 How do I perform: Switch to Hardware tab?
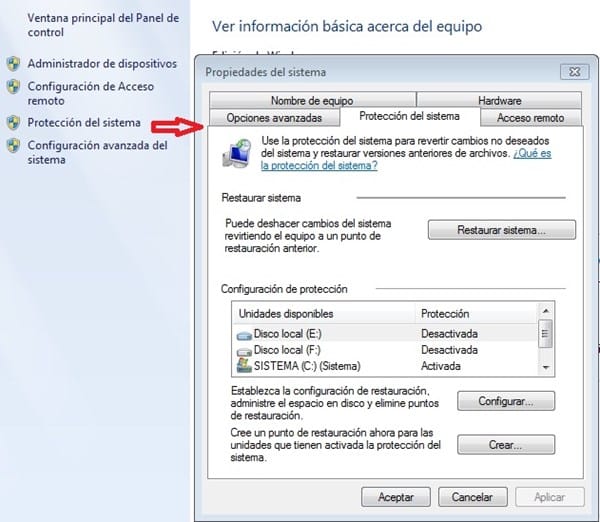tap(499, 100)
